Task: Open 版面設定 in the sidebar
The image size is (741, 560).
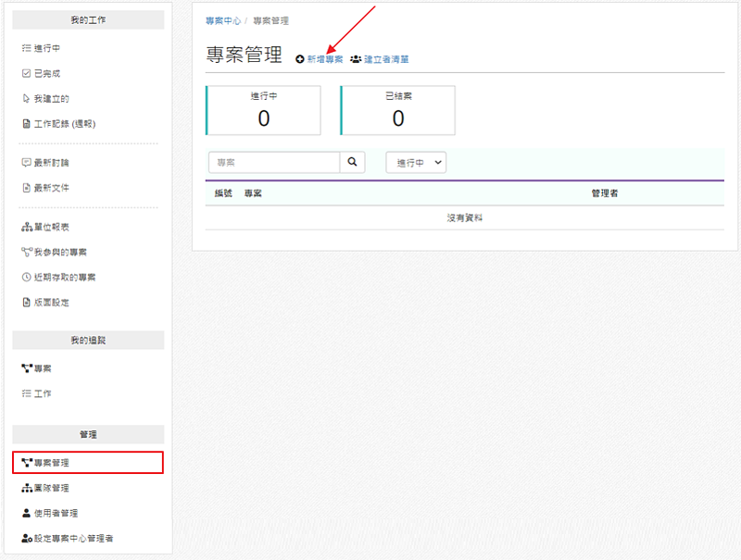Action: 52,302
